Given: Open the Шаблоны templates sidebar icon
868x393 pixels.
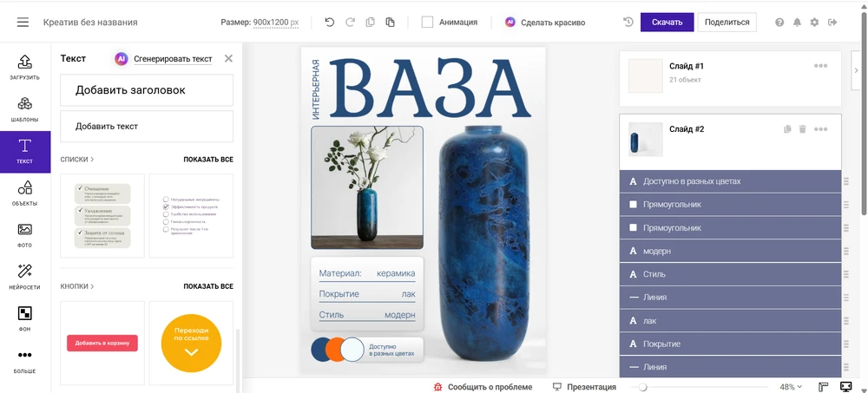Looking at the screenshot, I should [x=25, y=109].
